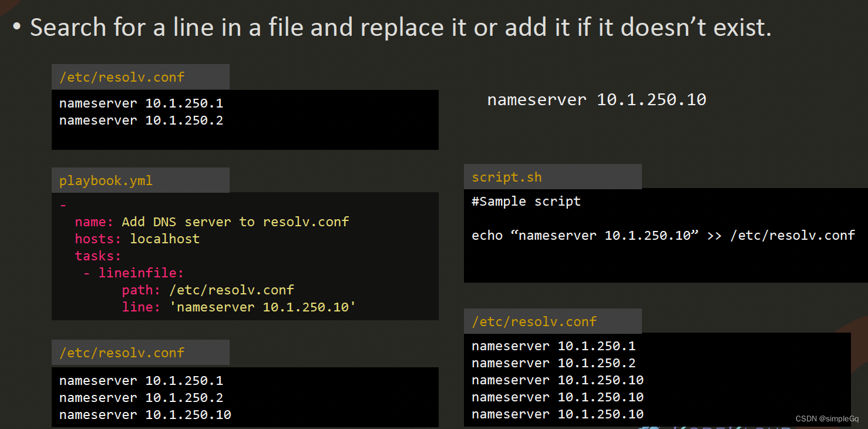
Task: Click the /etc/resolv.conf header below script.sh
Action: pos(553,321)
